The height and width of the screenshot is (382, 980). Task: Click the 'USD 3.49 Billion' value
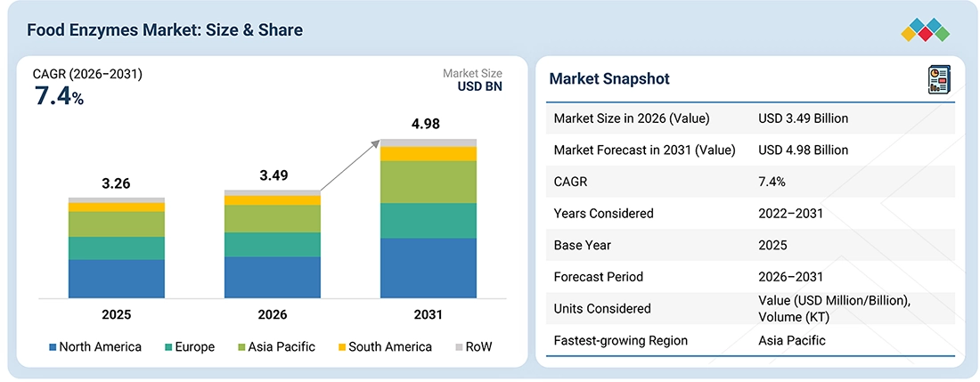pyautogui.click(x=803, y=118)
